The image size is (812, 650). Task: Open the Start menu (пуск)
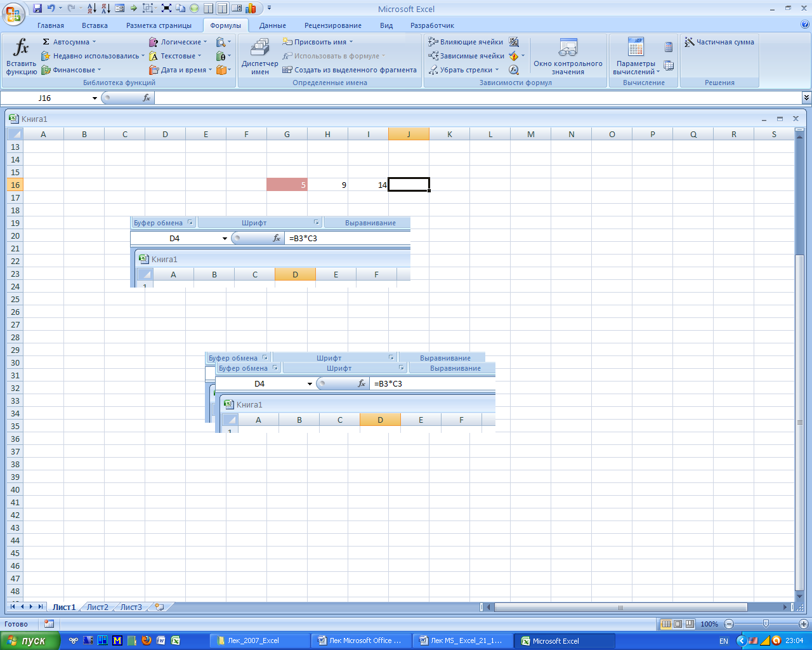30,640
